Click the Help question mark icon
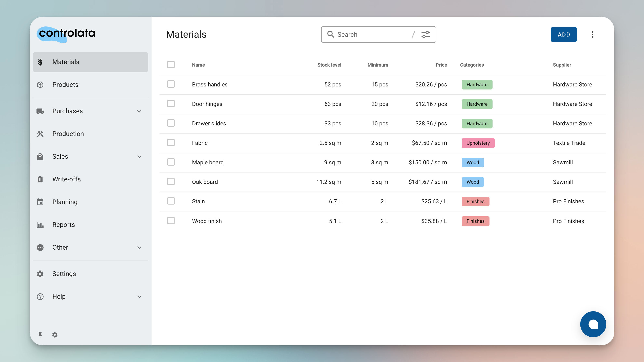Viewport: 644px width, 362px height. [x=40, y=296]
